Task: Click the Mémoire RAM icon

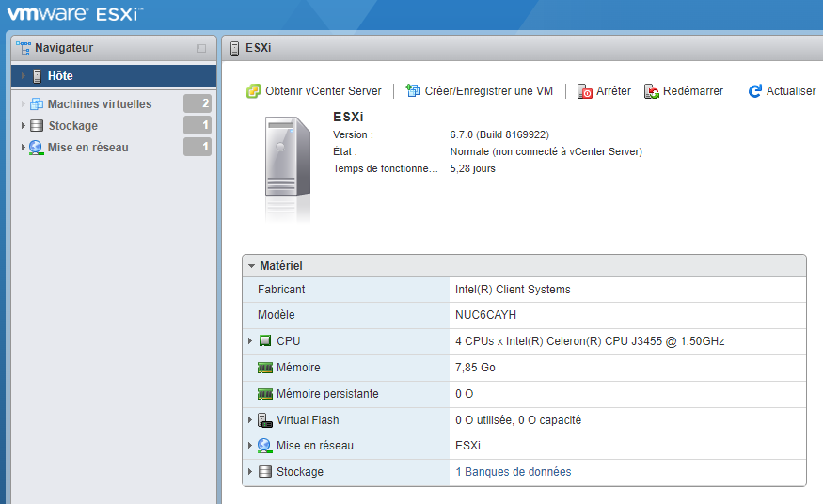Action: tap(265, 368)
